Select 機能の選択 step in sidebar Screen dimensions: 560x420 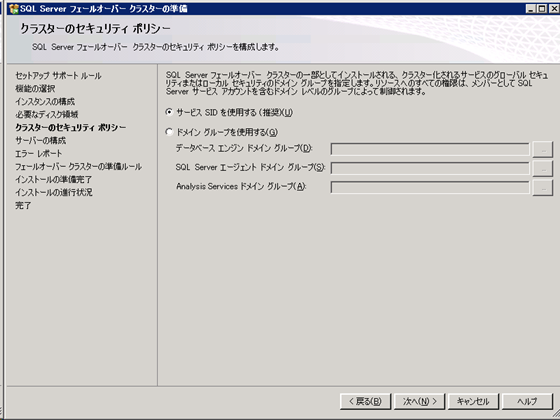click(x=35, y=89)
